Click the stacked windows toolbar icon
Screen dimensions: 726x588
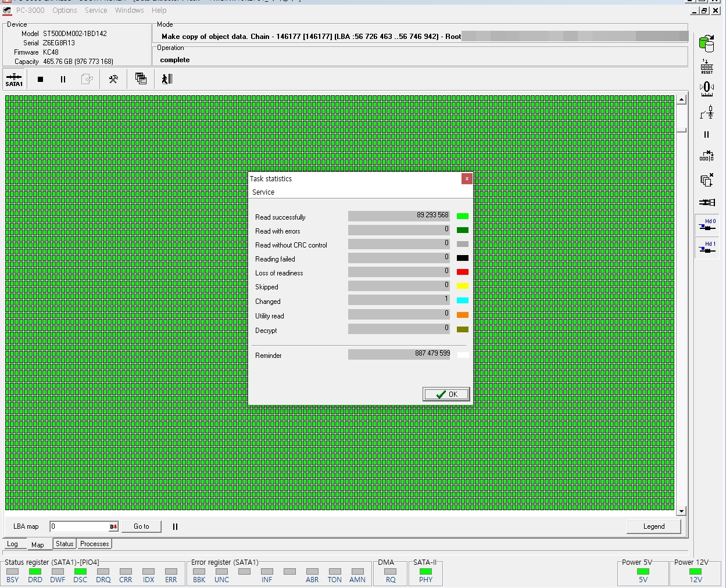[141, 78]
